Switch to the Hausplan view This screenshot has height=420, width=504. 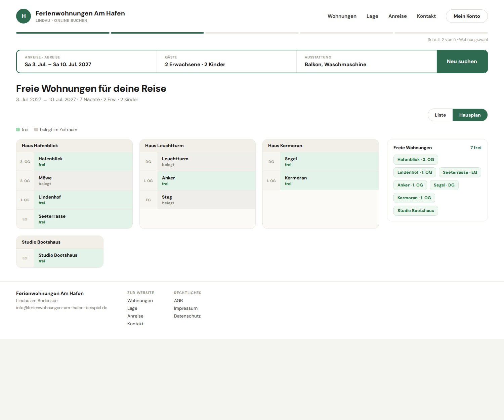[x=470, y=115]
